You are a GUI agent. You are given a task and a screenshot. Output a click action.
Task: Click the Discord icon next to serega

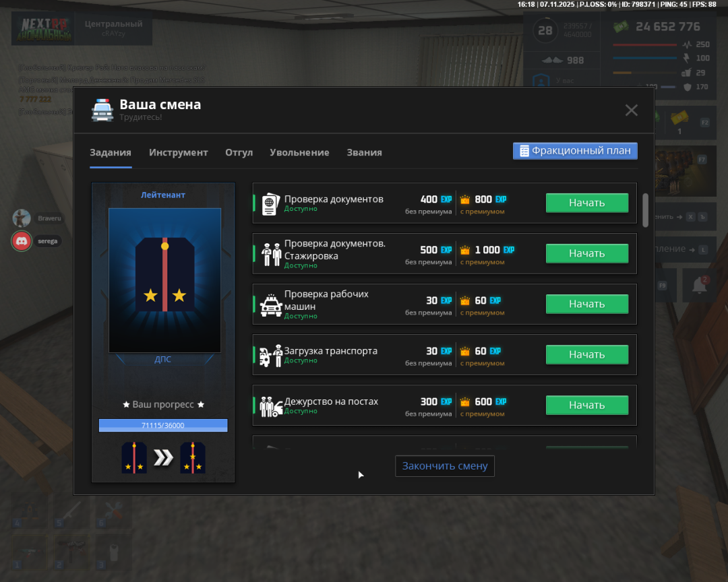click(22, 240)
